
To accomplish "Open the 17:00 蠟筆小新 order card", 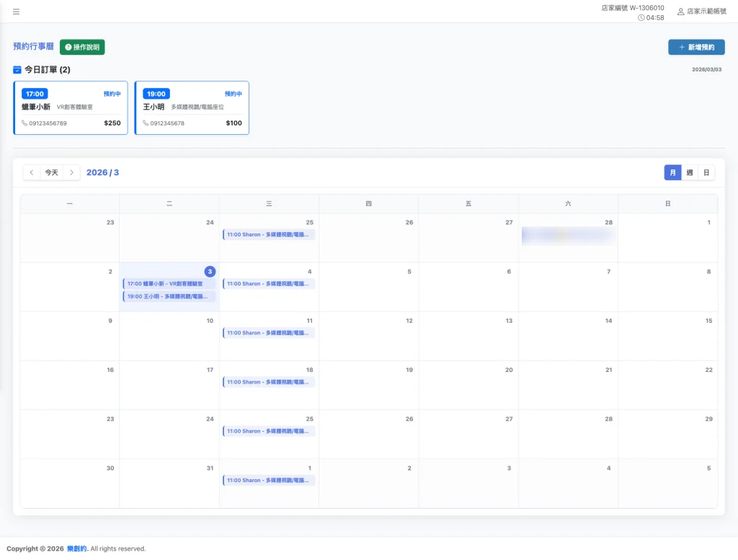I will 71,108.
